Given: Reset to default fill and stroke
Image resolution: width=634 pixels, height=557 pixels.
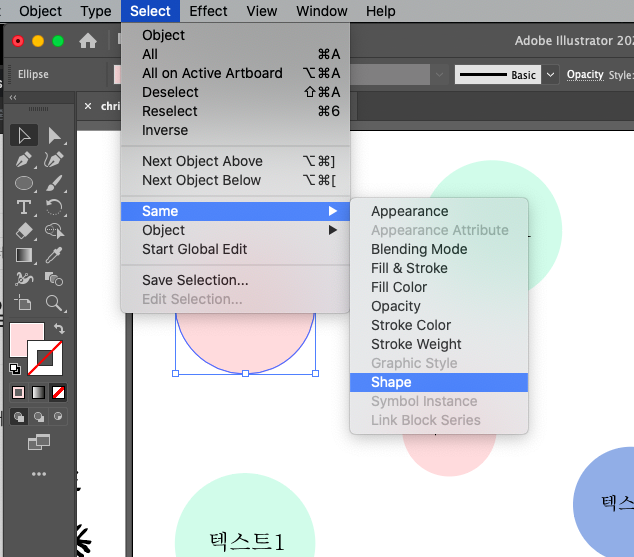Looking at the screenshot, I should [x=15, y=369].
